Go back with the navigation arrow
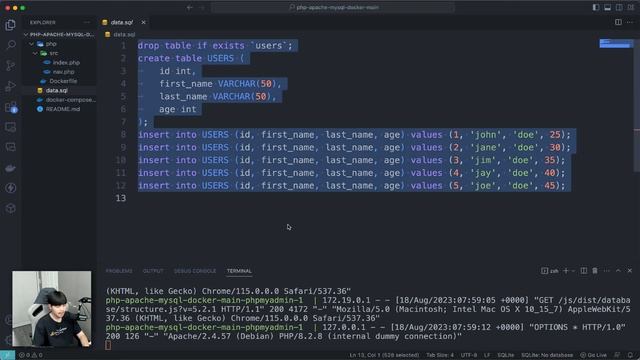Viewport: 640px width, 360px height. coord(190,7)
